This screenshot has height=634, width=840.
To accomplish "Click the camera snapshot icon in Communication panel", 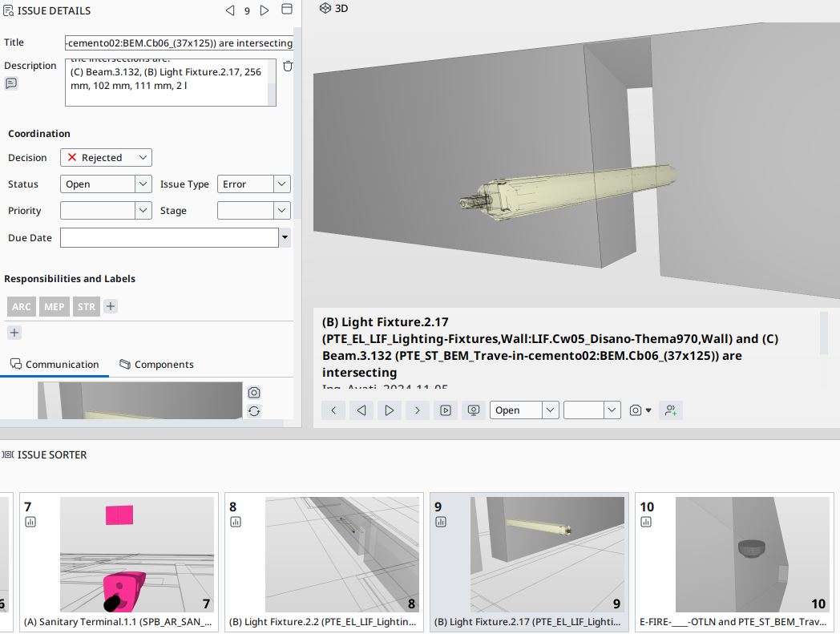I will click(x=254, y=393).
